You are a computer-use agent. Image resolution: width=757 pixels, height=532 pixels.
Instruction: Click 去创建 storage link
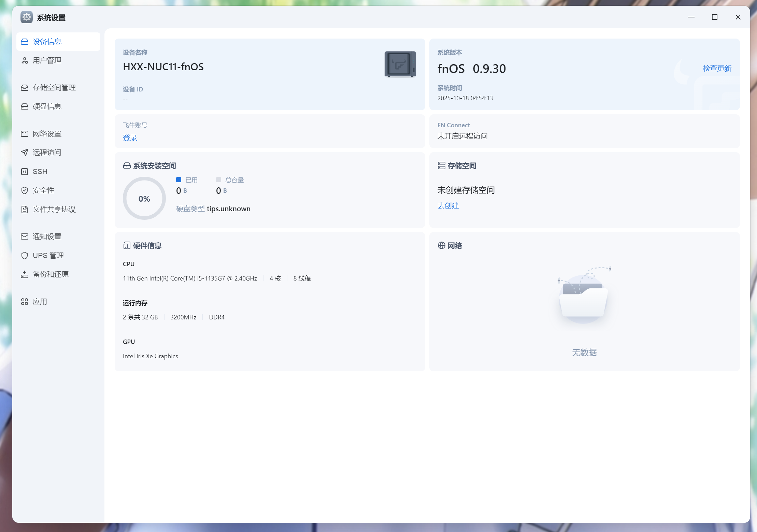pyautogui.click(x=448, y=206)
